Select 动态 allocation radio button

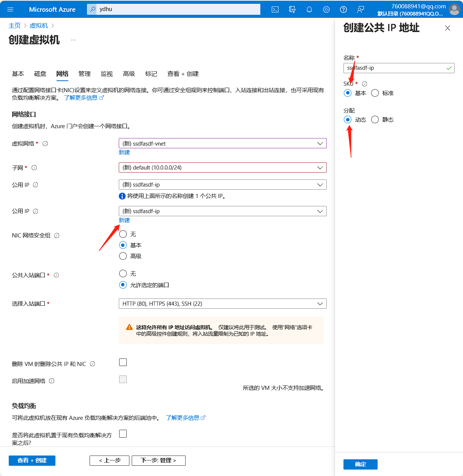348,119
